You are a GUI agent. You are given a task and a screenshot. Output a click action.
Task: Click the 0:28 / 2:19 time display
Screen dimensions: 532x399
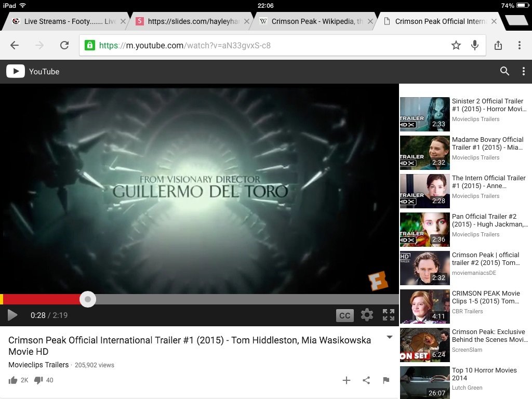tap(49, 315)
